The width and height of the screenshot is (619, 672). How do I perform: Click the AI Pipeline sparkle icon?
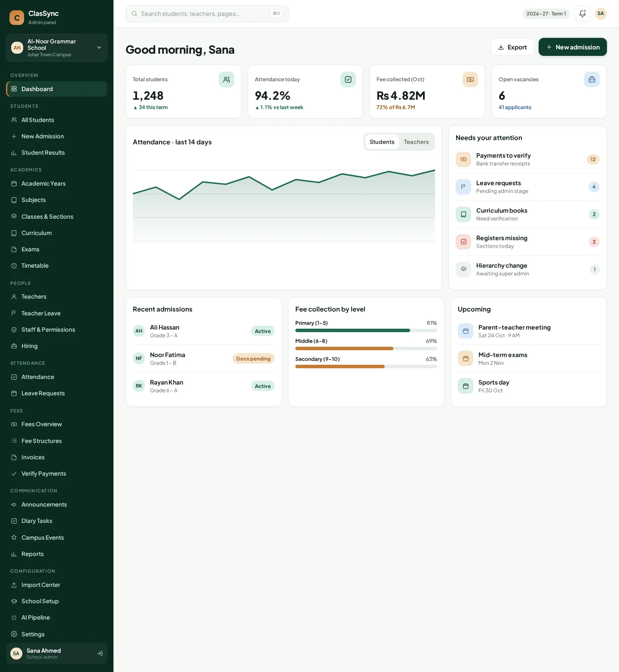[14, 618]
